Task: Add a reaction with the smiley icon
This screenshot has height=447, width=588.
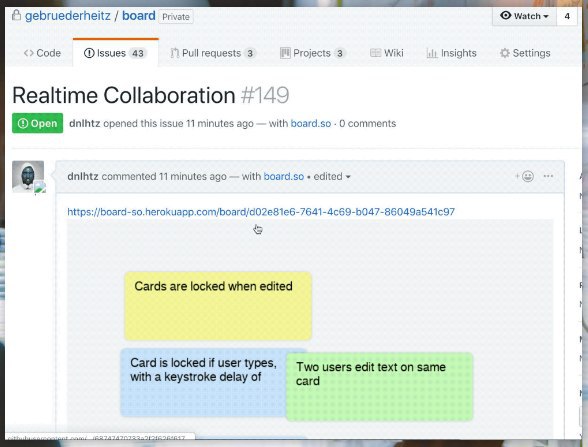Action: point(525,176)
